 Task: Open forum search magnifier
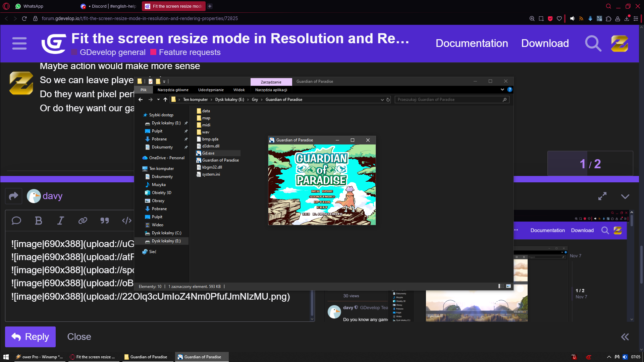(x=593, y=43)
